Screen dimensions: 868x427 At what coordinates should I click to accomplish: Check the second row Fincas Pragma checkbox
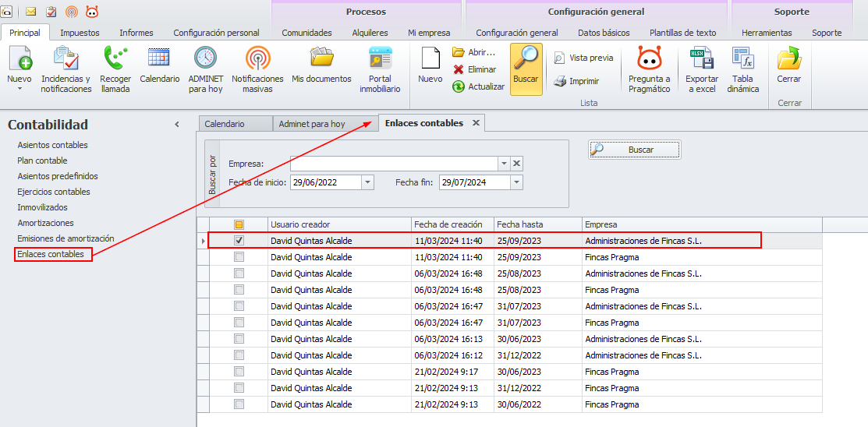(239, 257)
